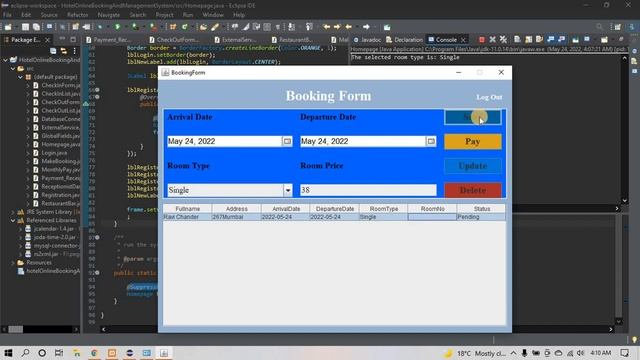Click the Fullname column header
640x360 pixels.
187,209
